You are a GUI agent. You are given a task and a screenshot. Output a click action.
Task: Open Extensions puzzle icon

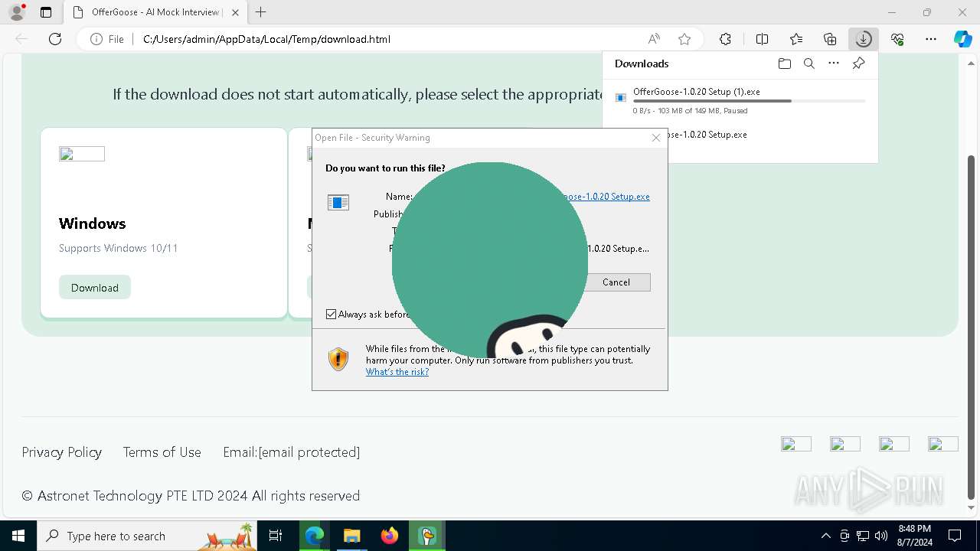(x=725, y=39)
